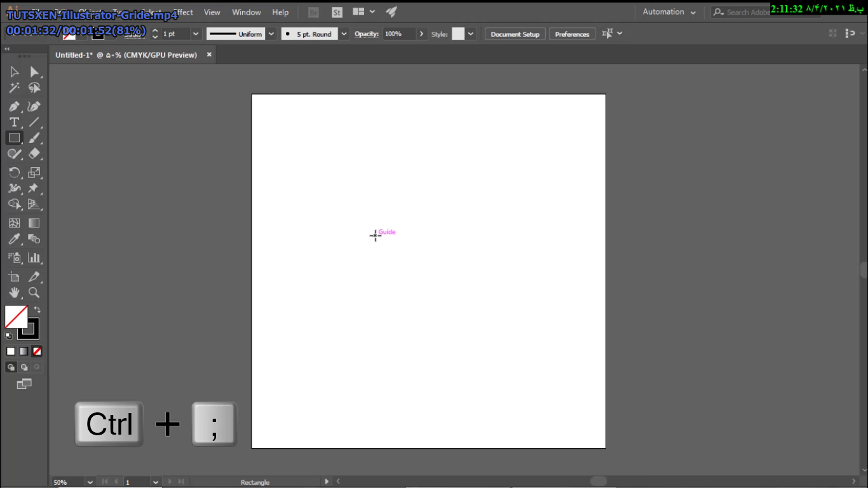Screen dimensions: 868x488
Task: Open the 50% zoom level dropdown
Action: coord(90,482)
